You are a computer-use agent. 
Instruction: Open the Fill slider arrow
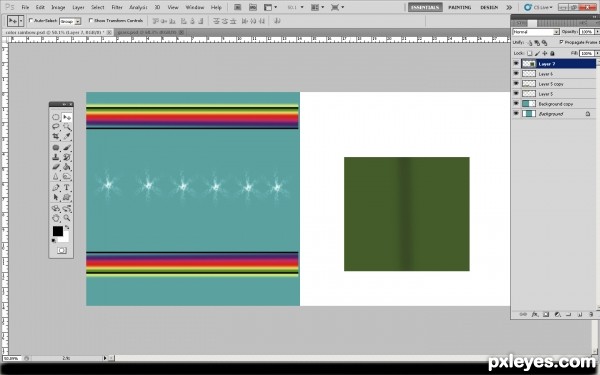(597, 53)
